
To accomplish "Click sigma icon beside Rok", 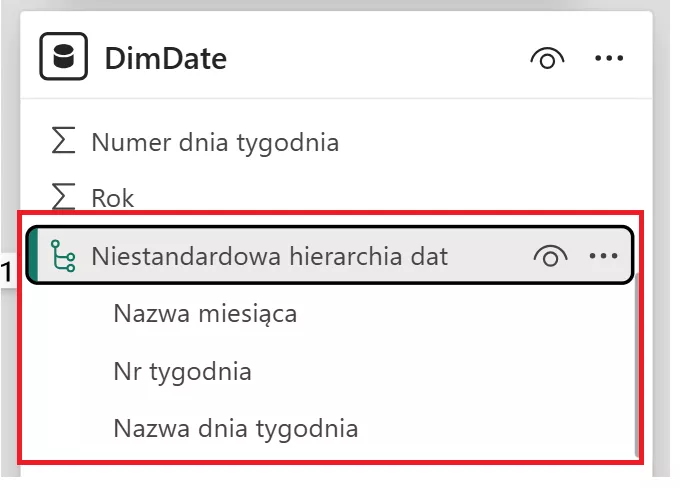I will [x=64, y=197].
